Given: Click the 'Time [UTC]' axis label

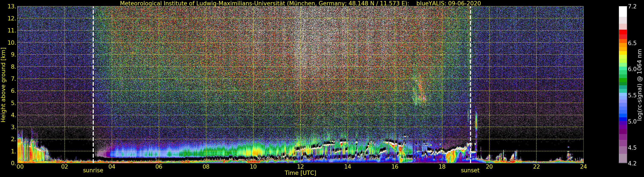Looking at the screenshot, I should click(300, 173).
